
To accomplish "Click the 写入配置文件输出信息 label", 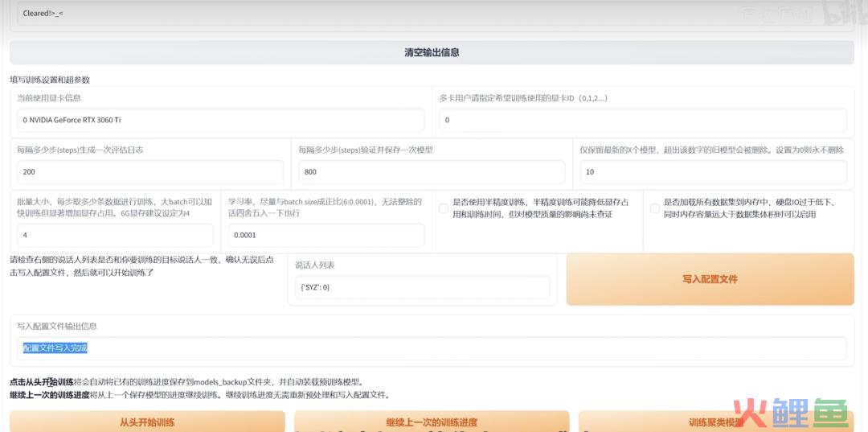I will tap(57, 327).
